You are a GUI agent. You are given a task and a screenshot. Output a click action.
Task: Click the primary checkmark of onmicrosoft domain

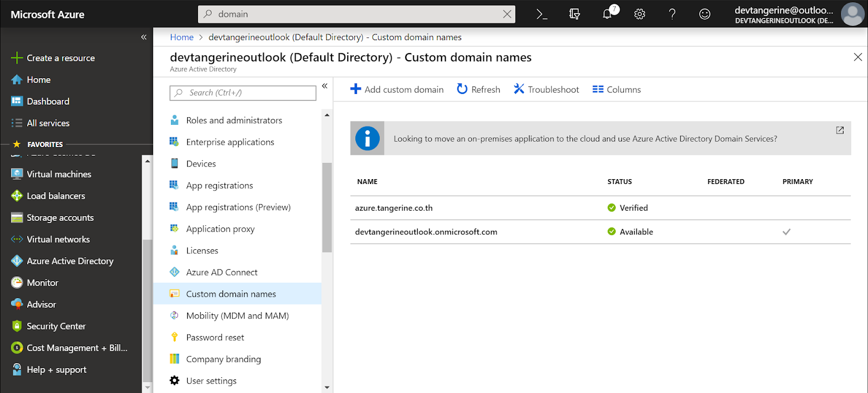point(787,232)
